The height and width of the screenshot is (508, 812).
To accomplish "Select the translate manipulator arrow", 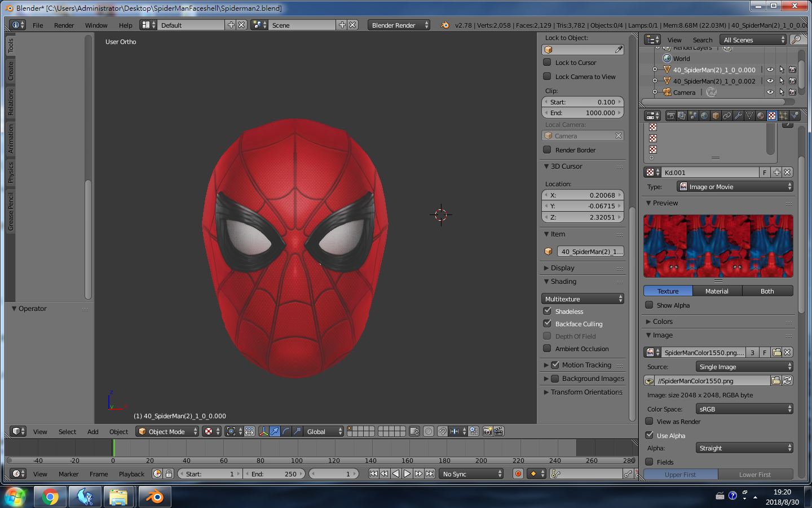I will point(275,431).
